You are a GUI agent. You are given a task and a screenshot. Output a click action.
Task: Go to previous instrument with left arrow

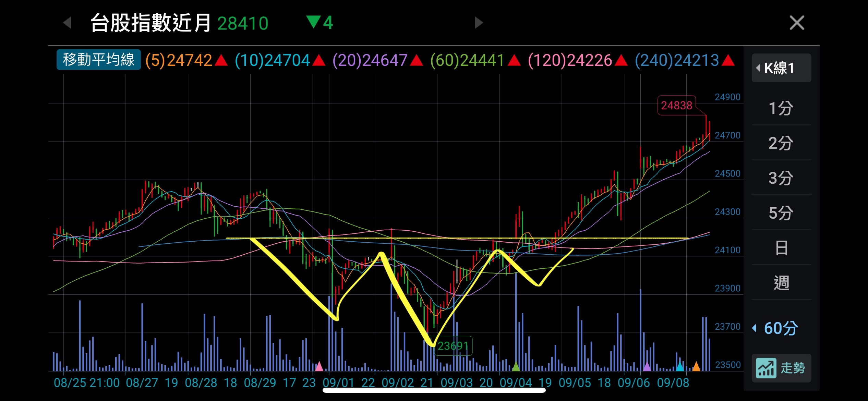(x=68, y=23)
